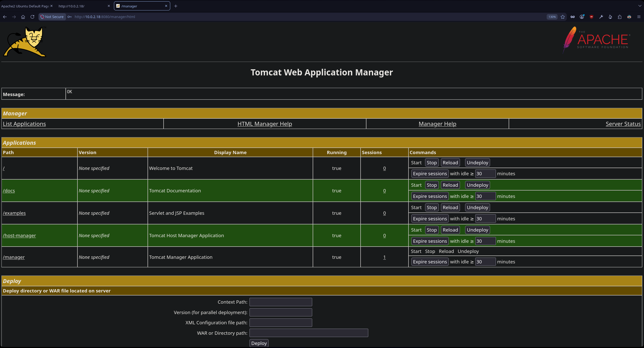Screen dimensions: 644x348
Task: Click the wrench extension icon
Action: point(601,17)
